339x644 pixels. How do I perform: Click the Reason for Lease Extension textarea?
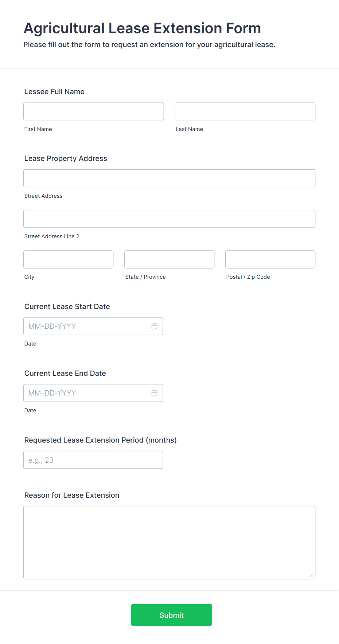point(169,543)
